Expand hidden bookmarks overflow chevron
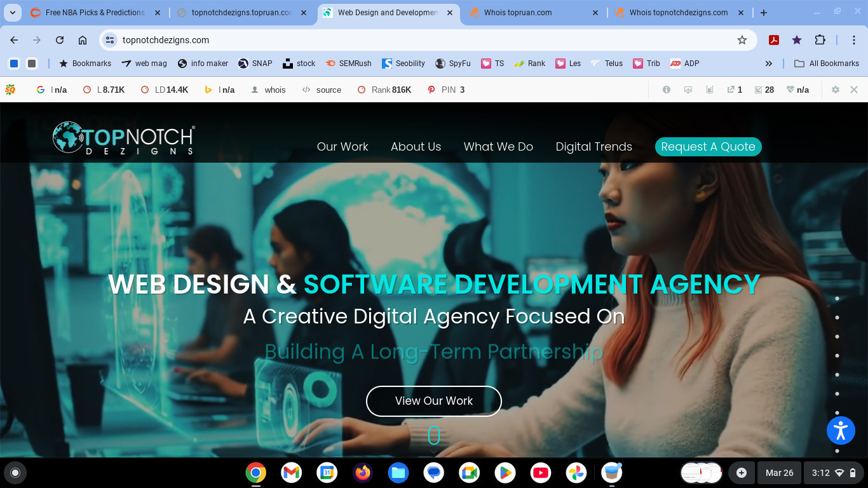This screenshot has width=868, height=488. [x=768, y=64]
